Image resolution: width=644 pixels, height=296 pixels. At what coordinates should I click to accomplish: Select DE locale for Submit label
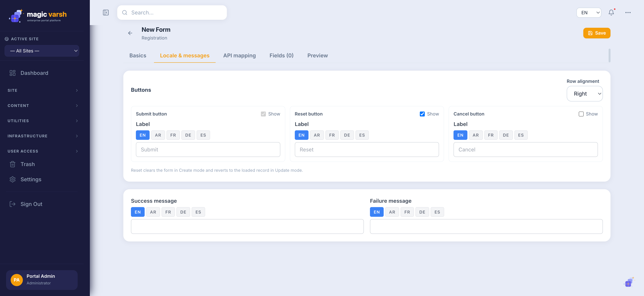(x=188, y=135)
